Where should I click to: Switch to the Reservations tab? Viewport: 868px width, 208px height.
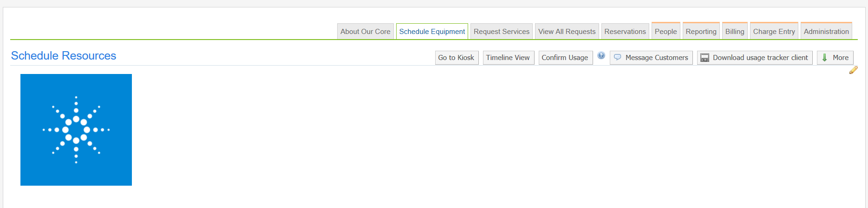pos(625,32)
